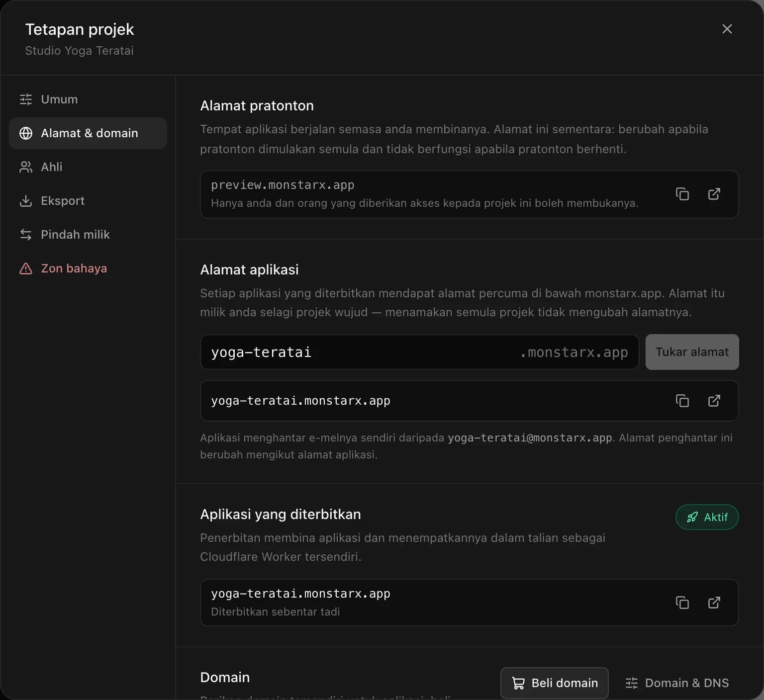Click yoga-teratai.monstarx.app text above Diterbitkan sebentar tadi
The height and width of the screenshot is (700, 764).
tap(300, 594)
